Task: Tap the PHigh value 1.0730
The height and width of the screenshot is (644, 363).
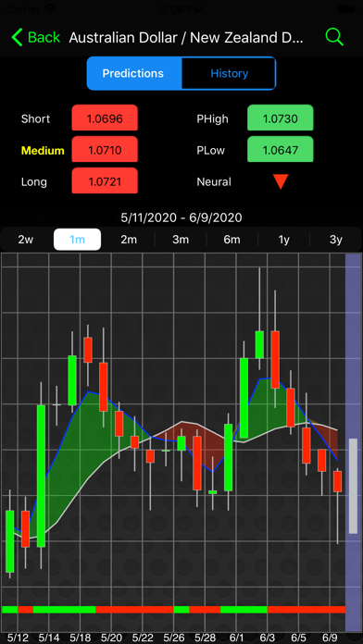Action: point(281,118)
